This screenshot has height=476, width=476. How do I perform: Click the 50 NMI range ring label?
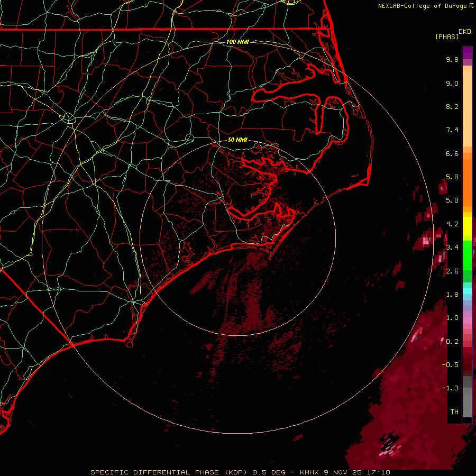click(x=237, y=140)
